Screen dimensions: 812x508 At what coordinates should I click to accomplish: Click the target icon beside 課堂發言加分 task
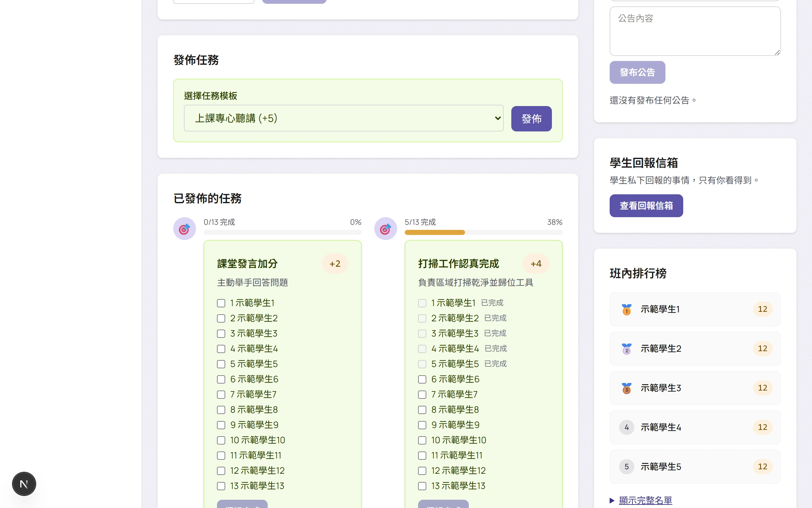click(x=184, y=229)
